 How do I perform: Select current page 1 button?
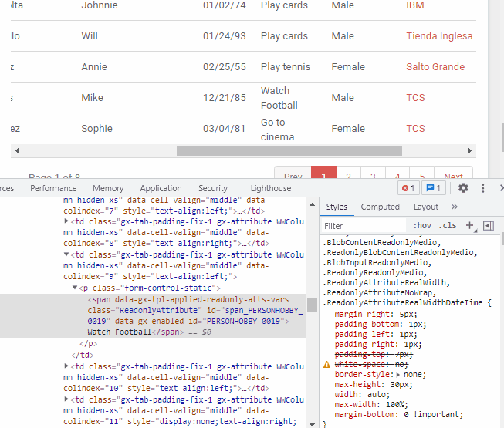pyautogui.click(x=323, y=174)
